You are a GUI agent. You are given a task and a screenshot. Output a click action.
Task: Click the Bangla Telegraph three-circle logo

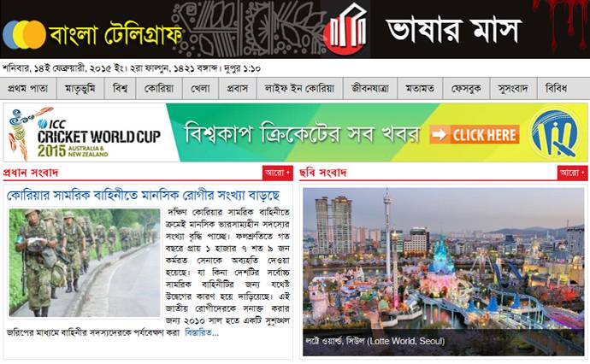click(24, 34)
